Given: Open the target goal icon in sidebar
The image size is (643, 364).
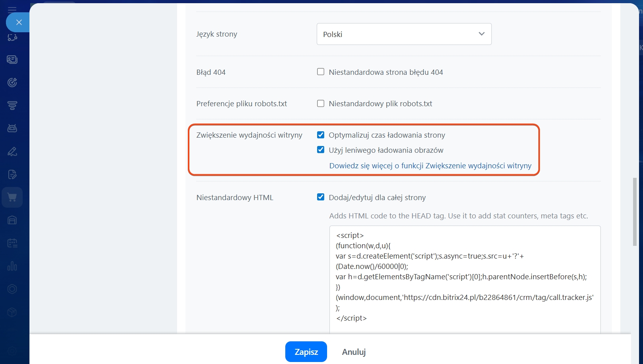Looking at the screenshot, I should click(x=12, y=82).
